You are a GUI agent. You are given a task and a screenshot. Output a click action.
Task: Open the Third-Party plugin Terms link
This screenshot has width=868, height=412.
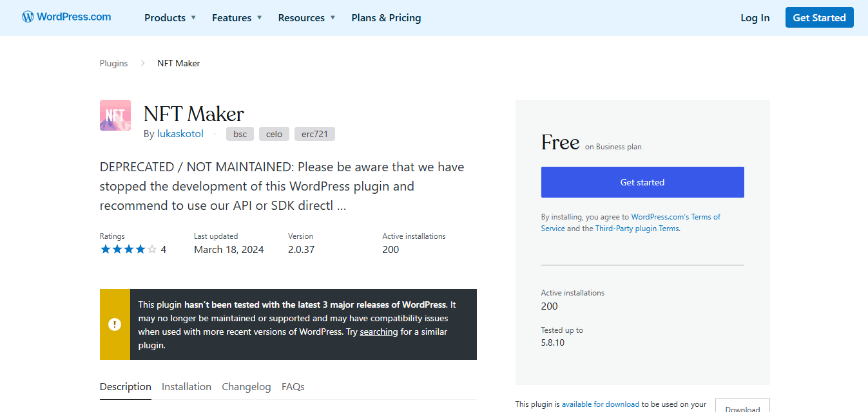click(x=637, y=229)
